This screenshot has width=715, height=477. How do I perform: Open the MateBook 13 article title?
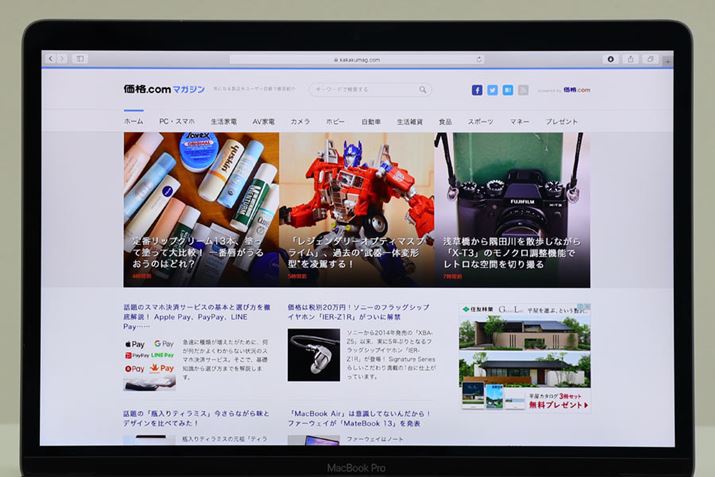click(x=359, y=418)
